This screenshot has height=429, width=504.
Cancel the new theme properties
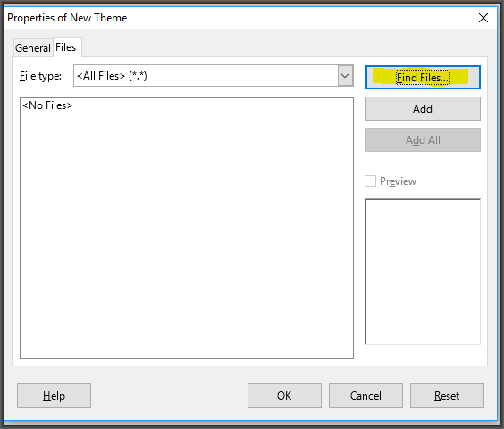click(x=365, y=396)
